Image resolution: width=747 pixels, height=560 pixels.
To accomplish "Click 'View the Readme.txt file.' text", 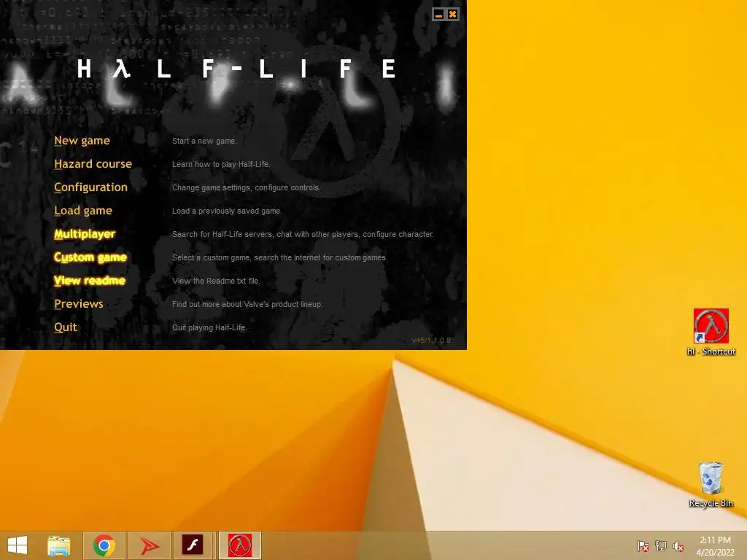I will click(216, 281).
